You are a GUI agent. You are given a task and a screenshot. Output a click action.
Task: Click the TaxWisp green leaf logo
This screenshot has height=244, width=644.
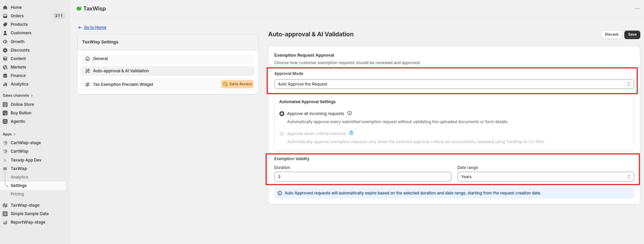(79, 8)
